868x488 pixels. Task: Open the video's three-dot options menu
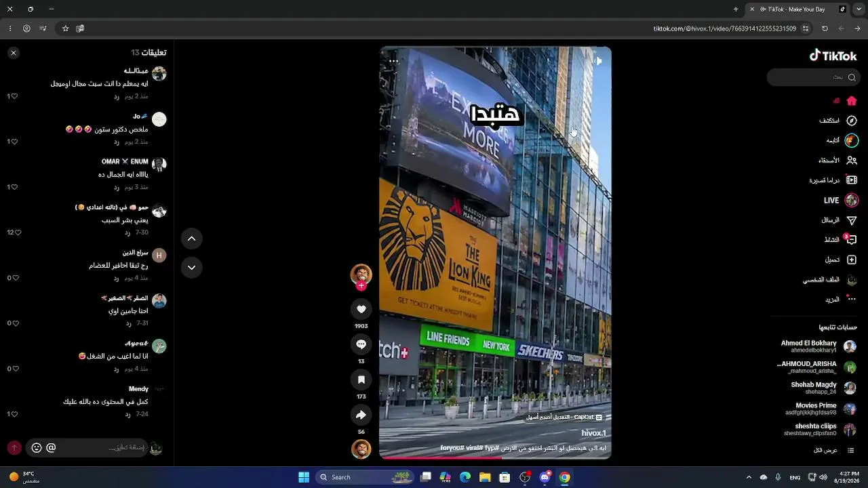(x=393, y=61)
